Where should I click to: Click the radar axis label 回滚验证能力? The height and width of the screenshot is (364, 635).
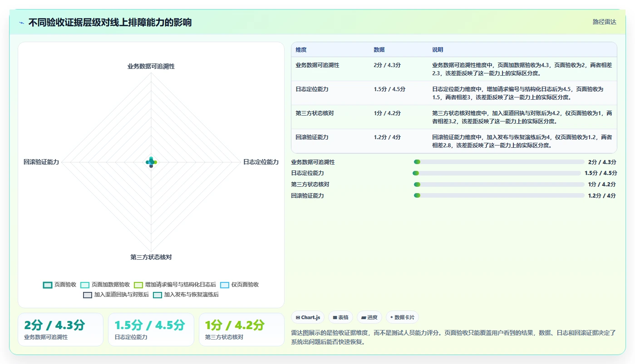41,162
